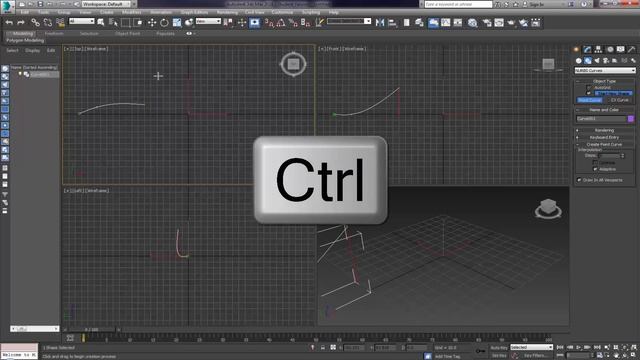640x360 pixels.
Task: Click the Top viewport ViewCube
Action: tap(293, 64)
